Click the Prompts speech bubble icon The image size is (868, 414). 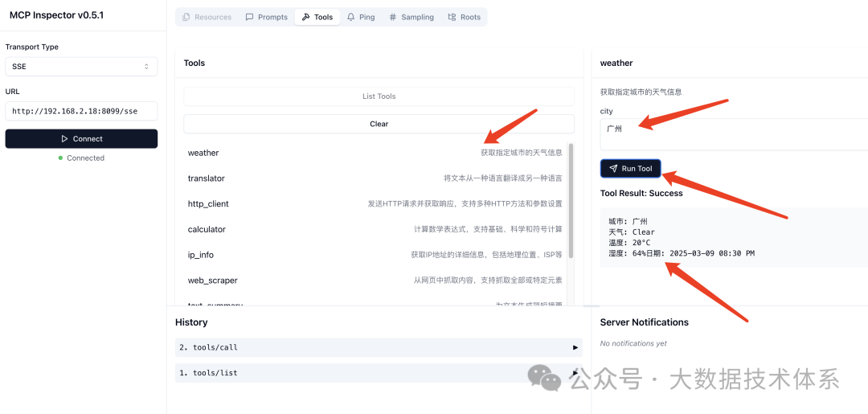[x=250, y=17]
